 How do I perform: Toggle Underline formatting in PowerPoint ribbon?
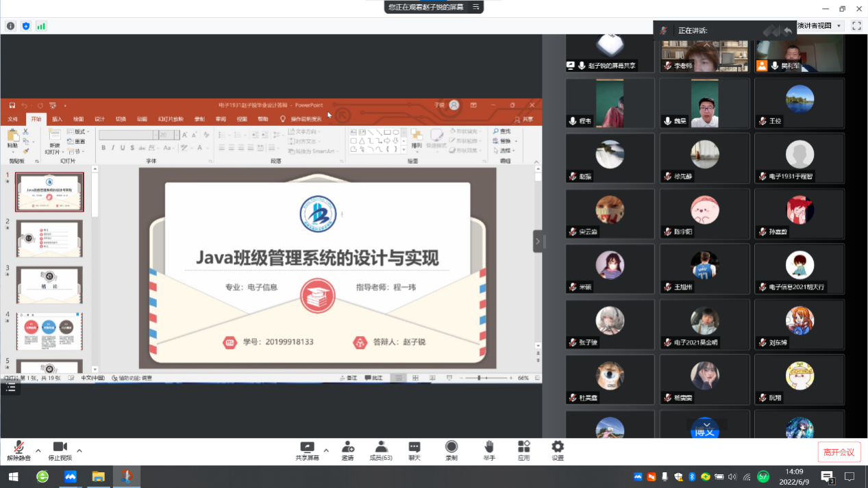(x=123, y=148)
